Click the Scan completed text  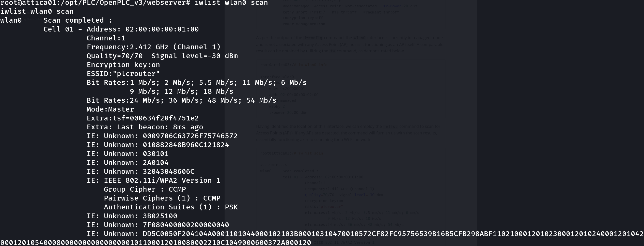pos(78,20)
